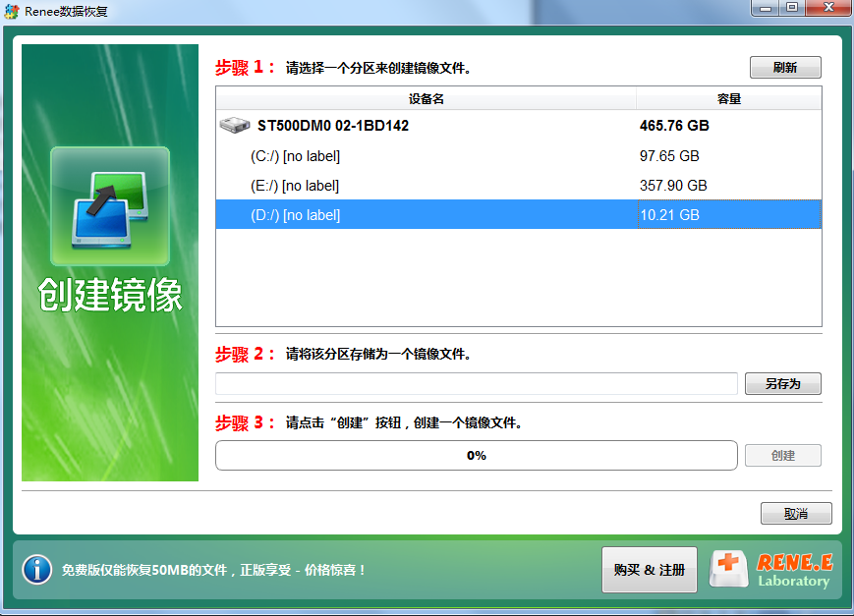The height and width of the screenshot is (616, 854).
Task: Click the 容量 column header
Action: (x=729, y=98)
